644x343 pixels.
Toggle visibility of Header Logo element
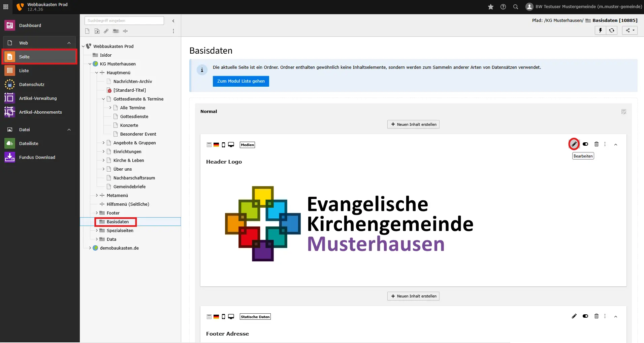pos(585,144)
